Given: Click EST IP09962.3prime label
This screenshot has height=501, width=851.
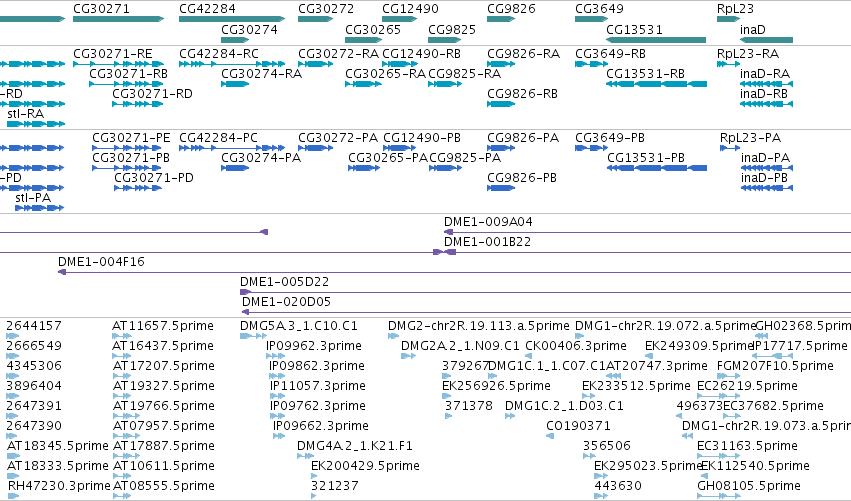Looking at the screenshot, I should 314,346.
